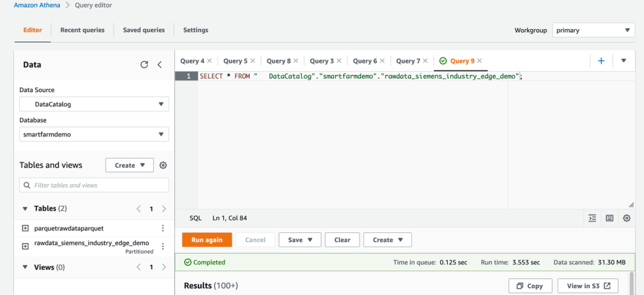Expand rawdata_siemens_industry_edge_demo table columns
The image size is (644, 295).
coord(25,246)
